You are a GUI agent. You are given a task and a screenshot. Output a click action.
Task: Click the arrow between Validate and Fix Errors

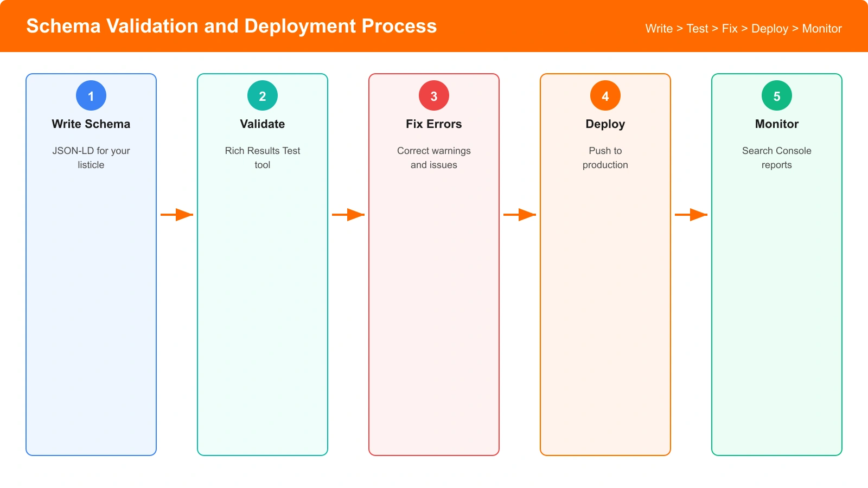pyautogui.click(x=348, y=214)
